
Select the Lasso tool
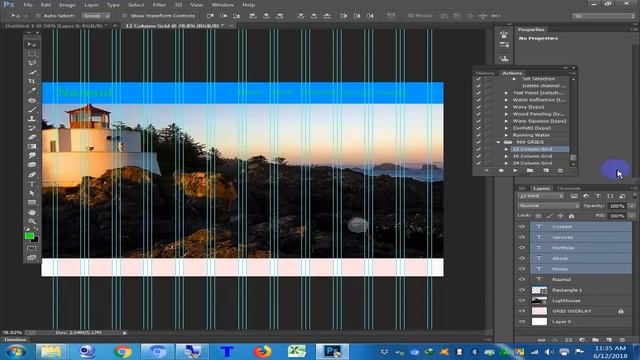[x=32, y=63]
